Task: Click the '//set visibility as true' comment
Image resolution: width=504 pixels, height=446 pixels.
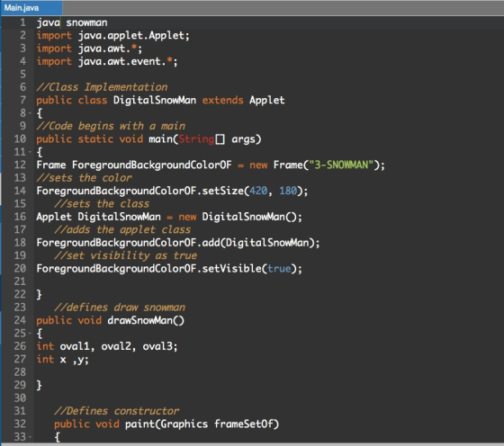Action: (x=125, y=255)
